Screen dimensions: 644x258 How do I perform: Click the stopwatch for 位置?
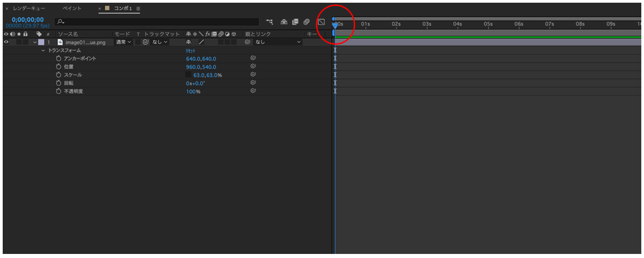58,67
